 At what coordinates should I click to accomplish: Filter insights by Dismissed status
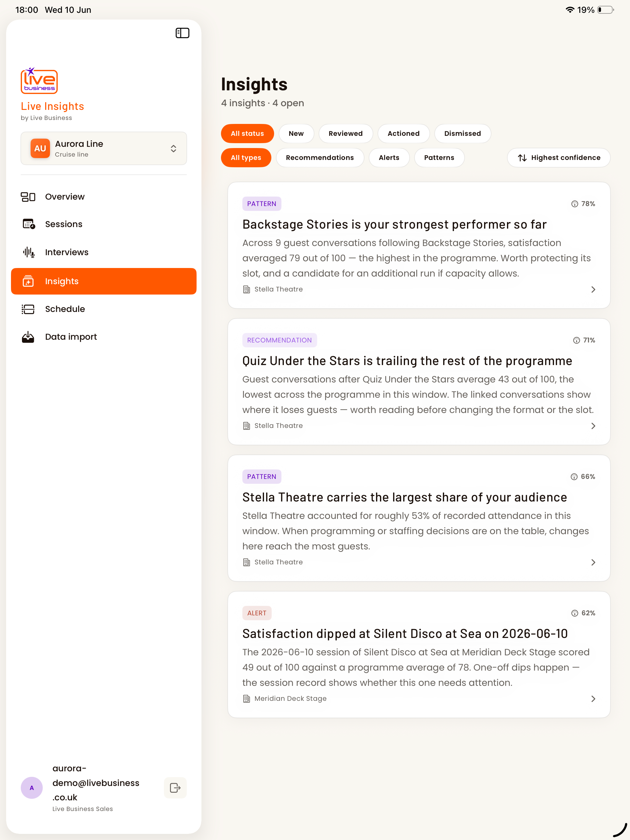click(462, 133)
